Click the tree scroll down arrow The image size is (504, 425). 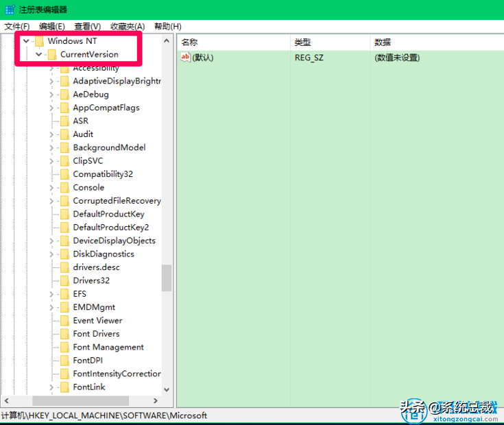167,389
